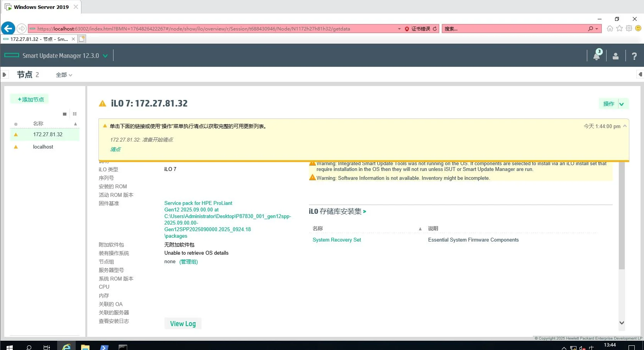The height and width of the screenshot is (350, 644).
Task: Select the localhost node in the list
Action: [x=44, y=147]
